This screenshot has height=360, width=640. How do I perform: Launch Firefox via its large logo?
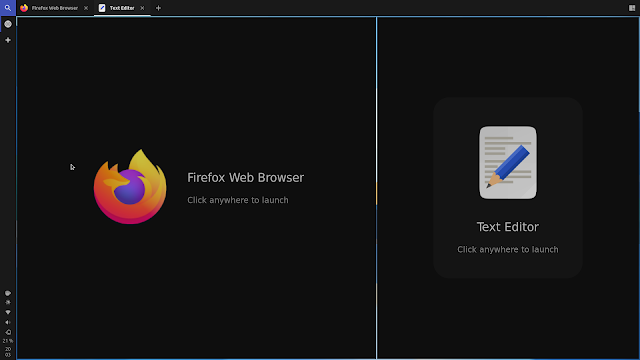tap(130, 187)
